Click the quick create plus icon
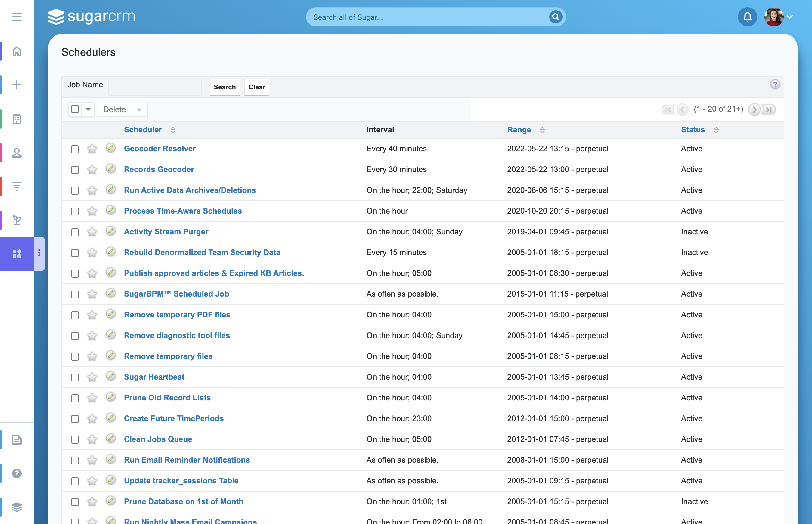This screenshot has height=524, width=812. click(17, 85)
